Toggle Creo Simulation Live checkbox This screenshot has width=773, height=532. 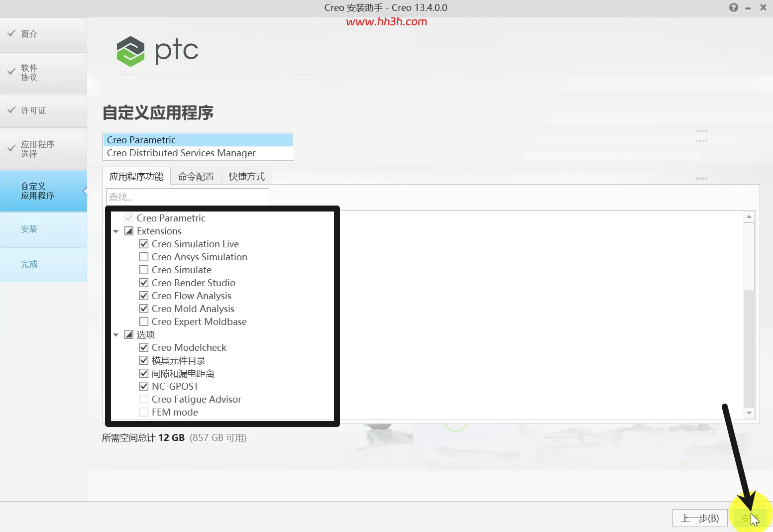(144, 244)
